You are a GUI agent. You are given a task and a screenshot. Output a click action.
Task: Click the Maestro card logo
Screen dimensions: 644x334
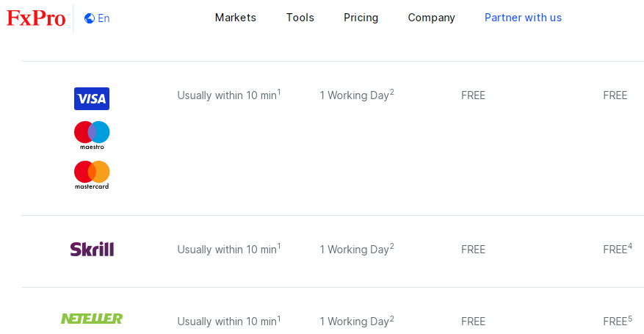92,135
